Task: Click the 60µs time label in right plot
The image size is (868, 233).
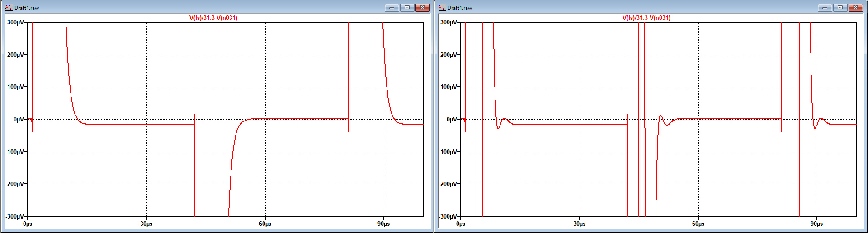Action: tap(698, 224)
